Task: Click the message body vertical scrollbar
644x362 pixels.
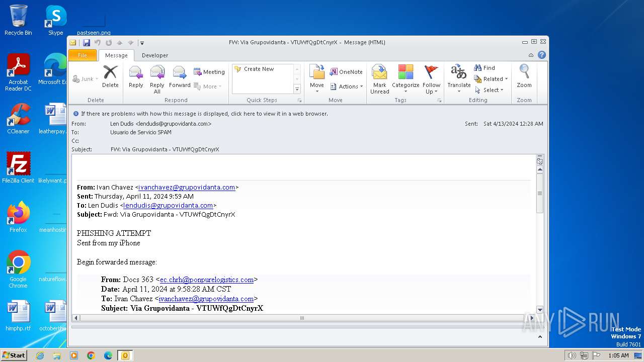Action: 540,193
